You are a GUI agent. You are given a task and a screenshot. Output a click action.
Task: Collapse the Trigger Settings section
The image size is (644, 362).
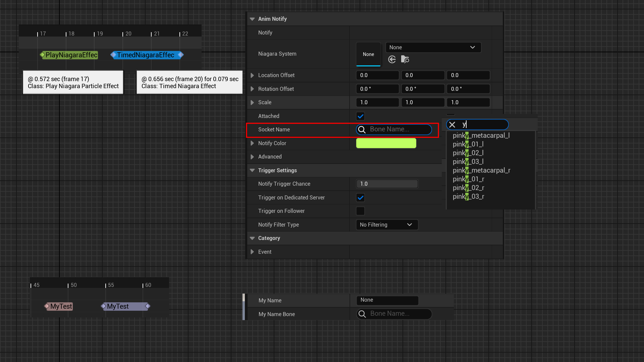point(252,171)
